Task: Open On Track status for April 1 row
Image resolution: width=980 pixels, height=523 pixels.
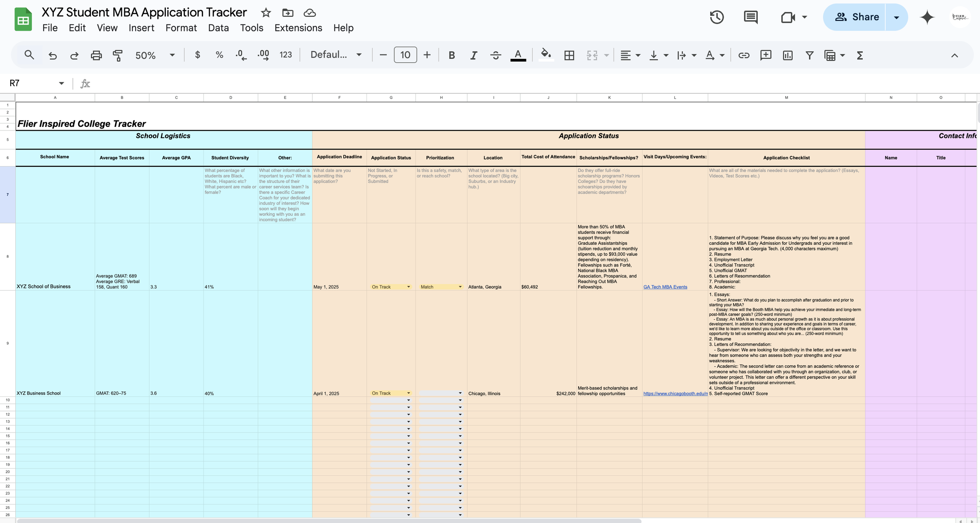Action: [x=390, y=393]
